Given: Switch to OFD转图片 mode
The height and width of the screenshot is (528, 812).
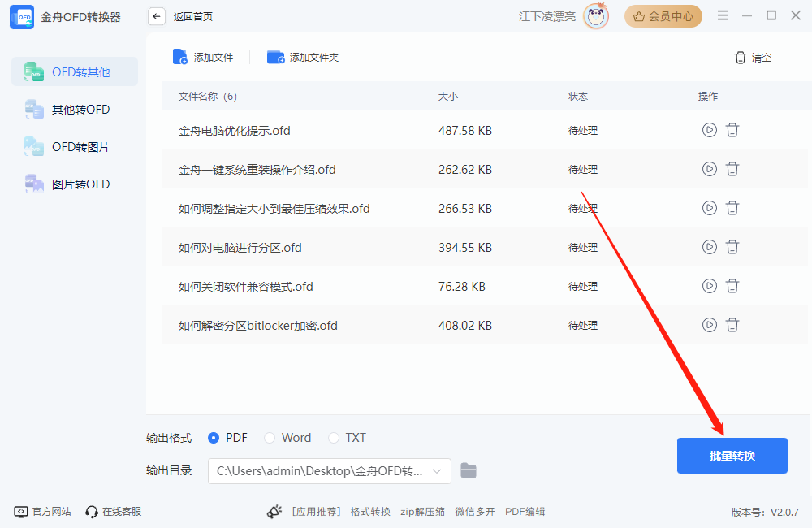Looking at the screenshot, I should tap(75, 147).
